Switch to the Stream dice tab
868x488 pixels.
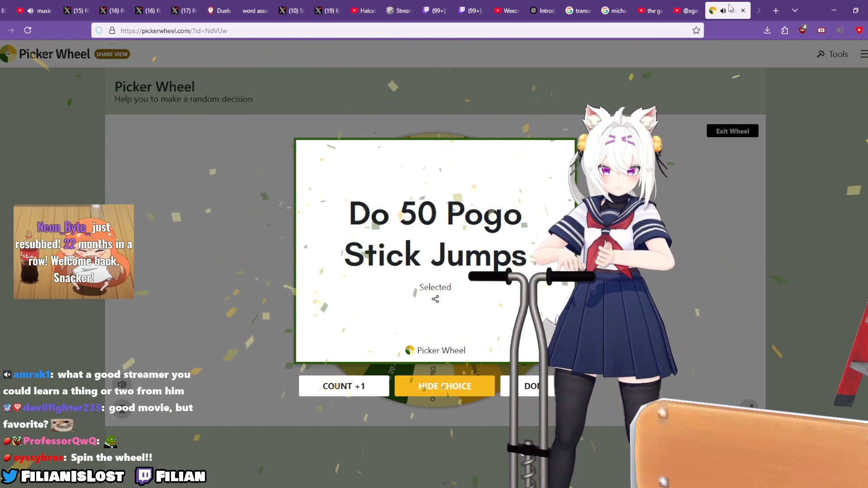pyautogui.click(x=399, y=10)
